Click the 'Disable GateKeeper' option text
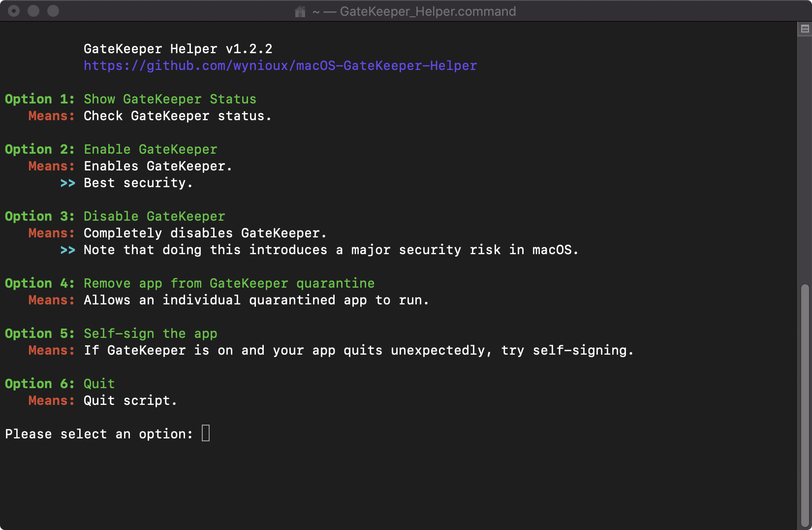Viewport: 812px width, 530px height. click(154, 216)
